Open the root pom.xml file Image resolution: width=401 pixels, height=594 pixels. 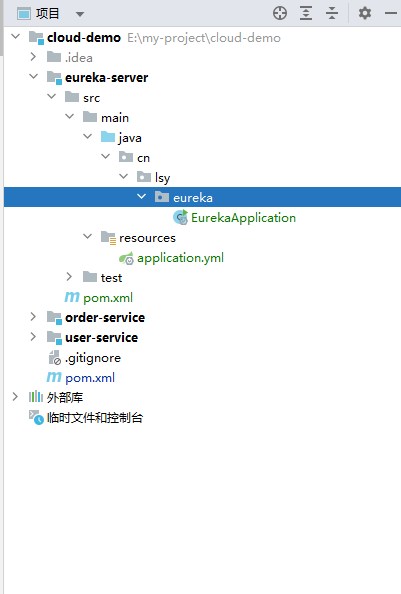(90, 378)
